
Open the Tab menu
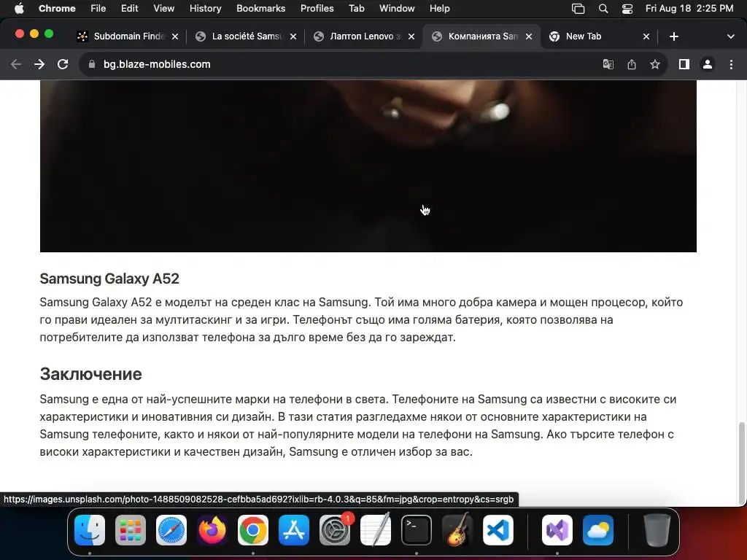coord(356,8)
